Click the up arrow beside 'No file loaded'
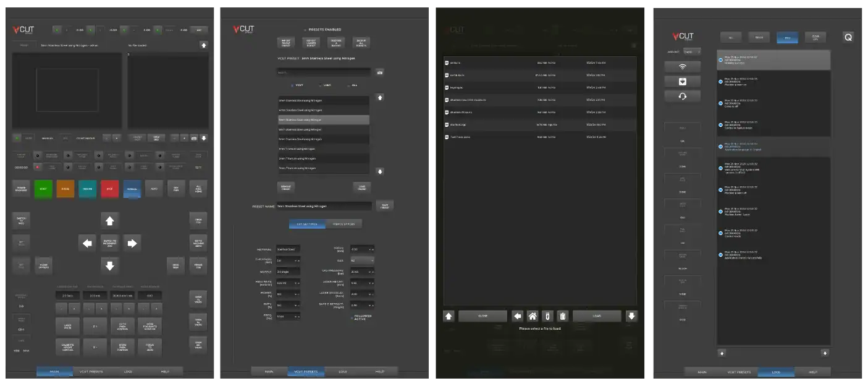 click(203, 45)
